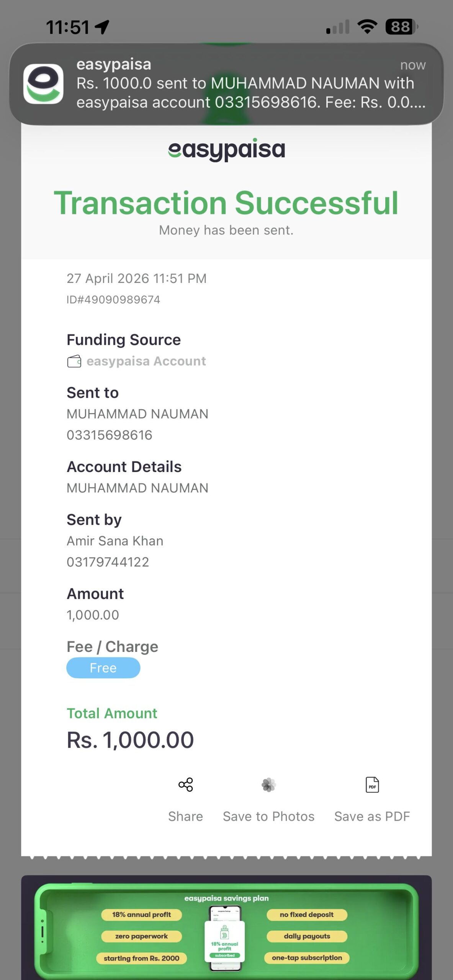Tap the location arrow next to the time
Viewport: 453px width, 980px height.
102,27
